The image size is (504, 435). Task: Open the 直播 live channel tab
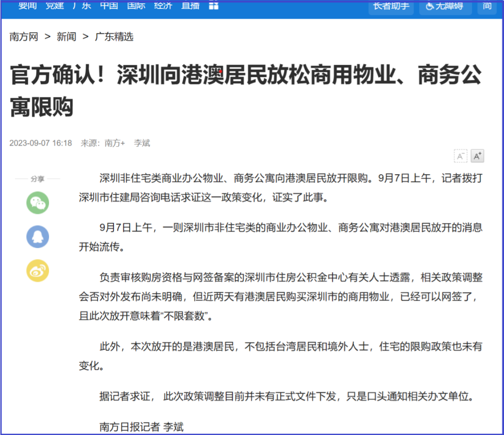(x=189, y=6)
